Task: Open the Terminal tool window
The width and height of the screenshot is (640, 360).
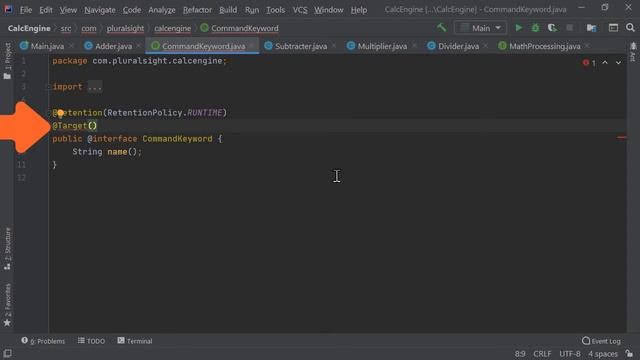Action: coord(135,341)
